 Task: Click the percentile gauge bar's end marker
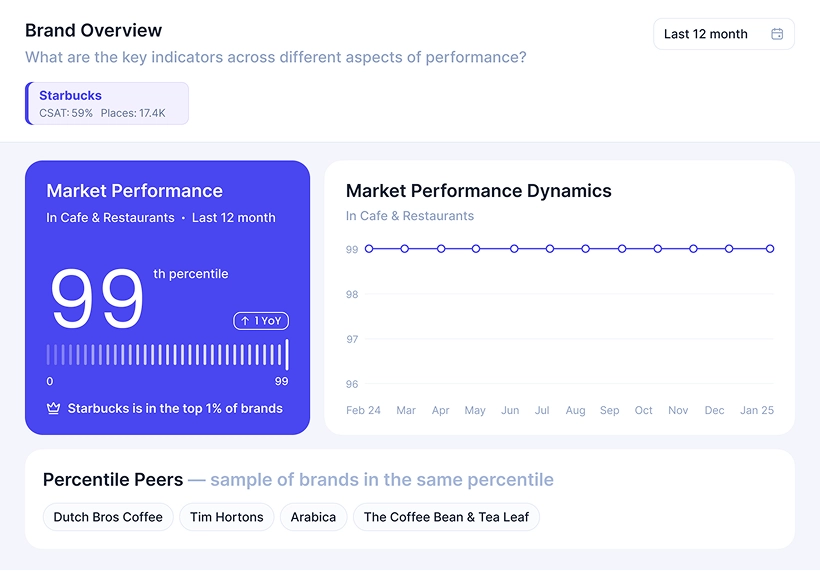point(287,355)
